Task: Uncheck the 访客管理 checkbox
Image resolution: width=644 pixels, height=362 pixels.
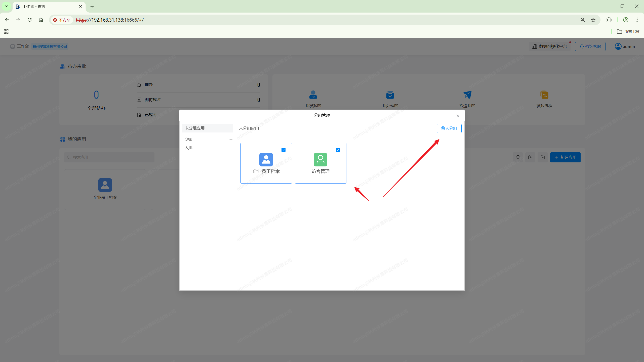Action: tap(338, 150)
